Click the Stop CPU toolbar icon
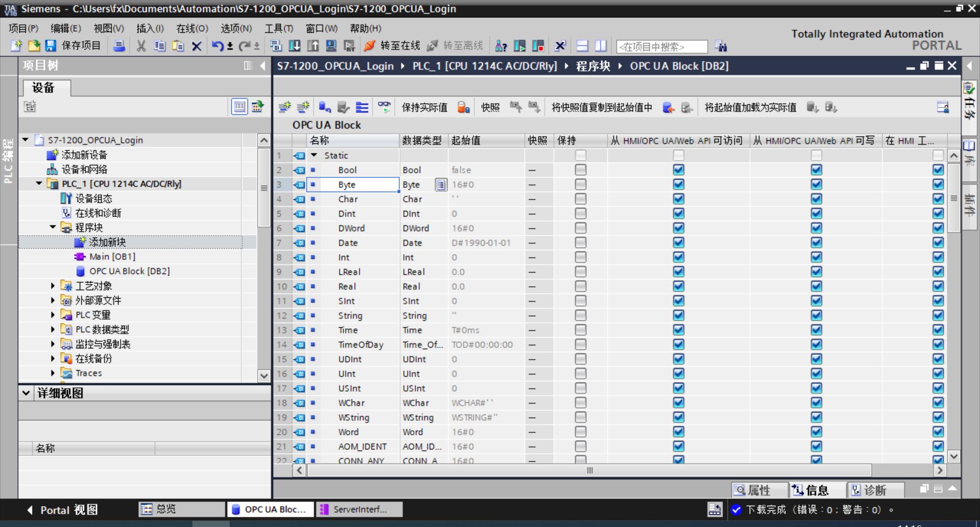The image size is (980, 527). tap(538, 46)
